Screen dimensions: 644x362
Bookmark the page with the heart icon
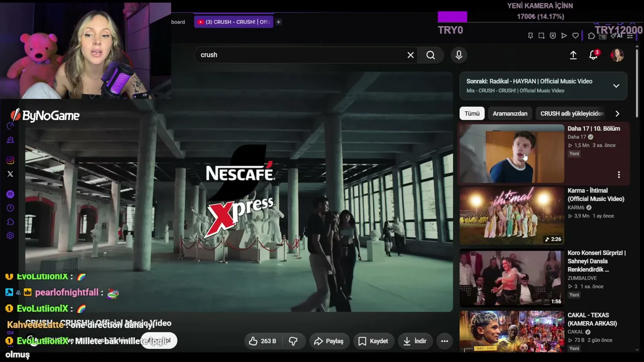576,36
